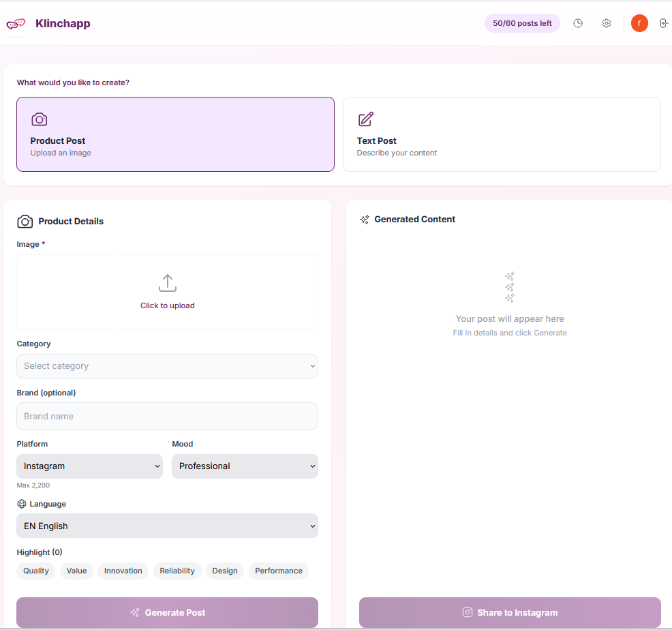Click the Share to Instagram button
Viewport: 672px width, 630px height.
click(x=510, y=612)
